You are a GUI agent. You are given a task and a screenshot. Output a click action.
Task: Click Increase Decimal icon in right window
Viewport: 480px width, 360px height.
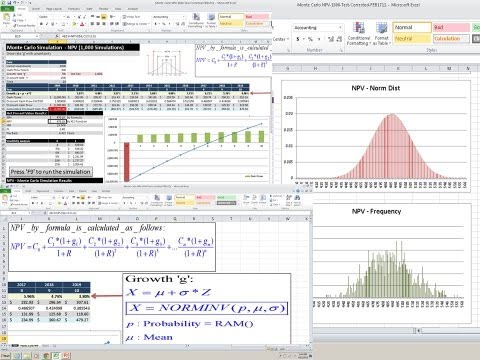pyautogui.click(x=331, y=39)
